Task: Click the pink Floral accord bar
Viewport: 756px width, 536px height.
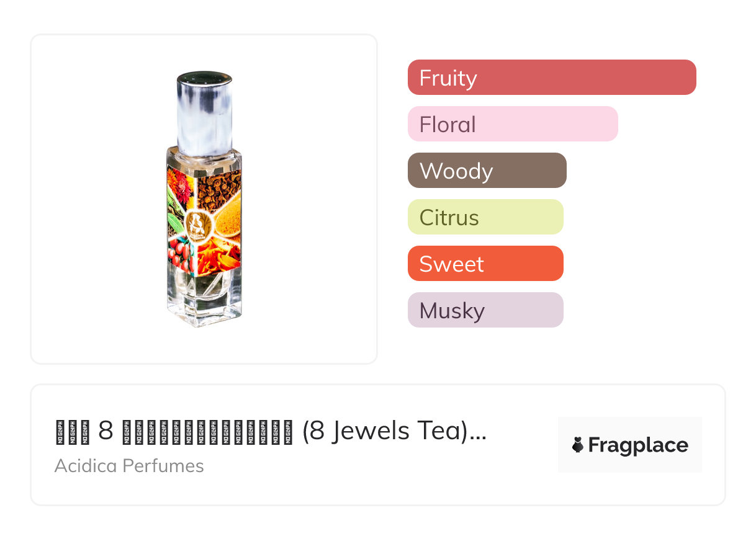Action: pos(513,124)
